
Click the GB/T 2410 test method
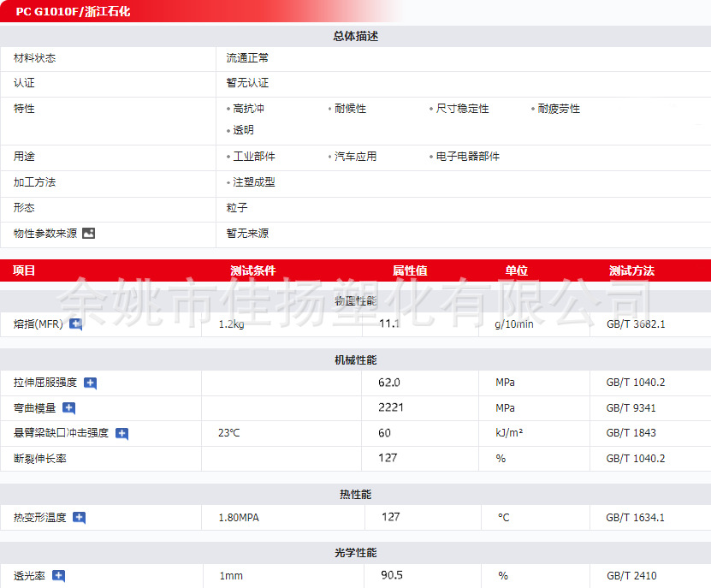(x=631, y=576)
